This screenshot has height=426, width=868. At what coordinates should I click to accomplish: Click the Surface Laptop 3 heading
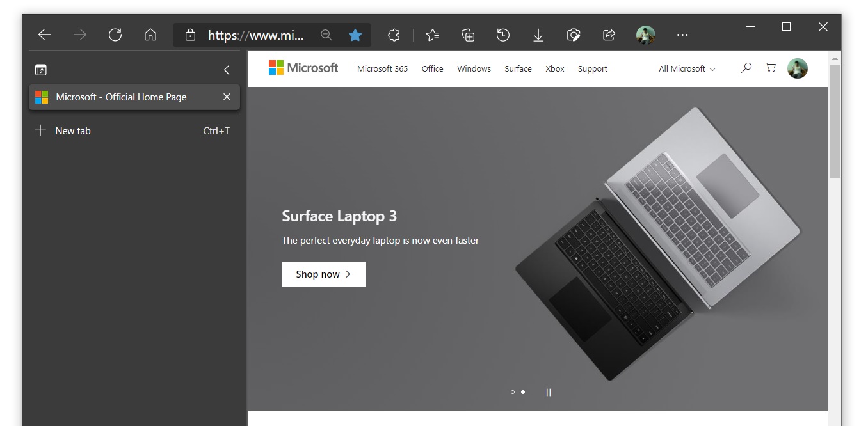[x=339, y=216]
